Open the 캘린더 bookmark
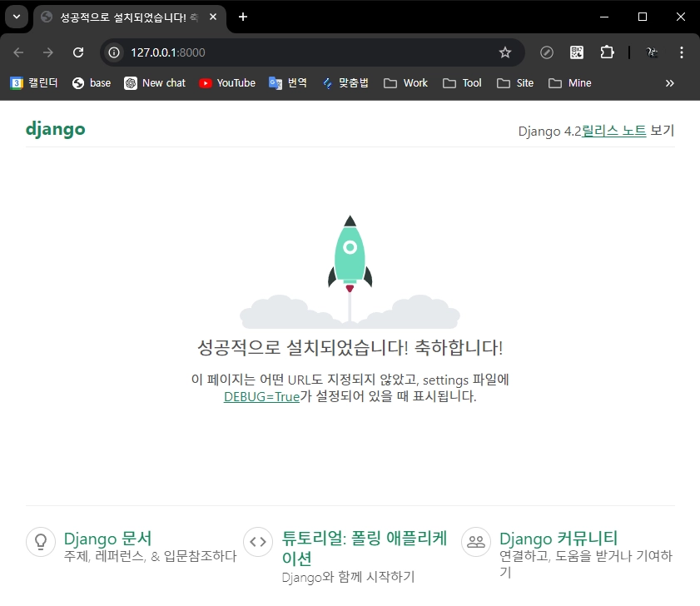 click(34, 83)
